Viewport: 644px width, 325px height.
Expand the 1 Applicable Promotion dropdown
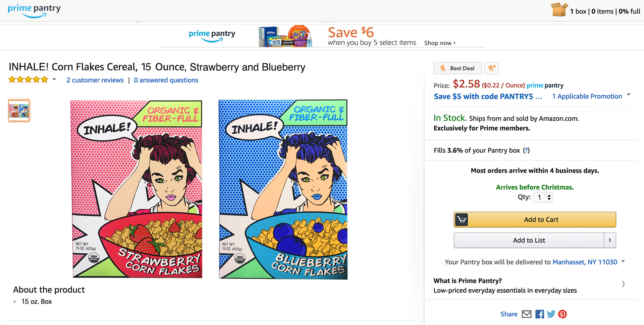[591, 96]
